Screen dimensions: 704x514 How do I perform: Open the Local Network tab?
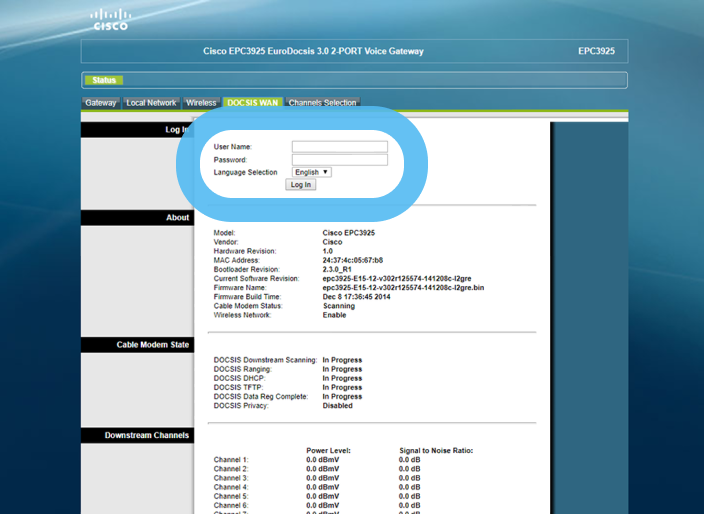click(151, 103)
